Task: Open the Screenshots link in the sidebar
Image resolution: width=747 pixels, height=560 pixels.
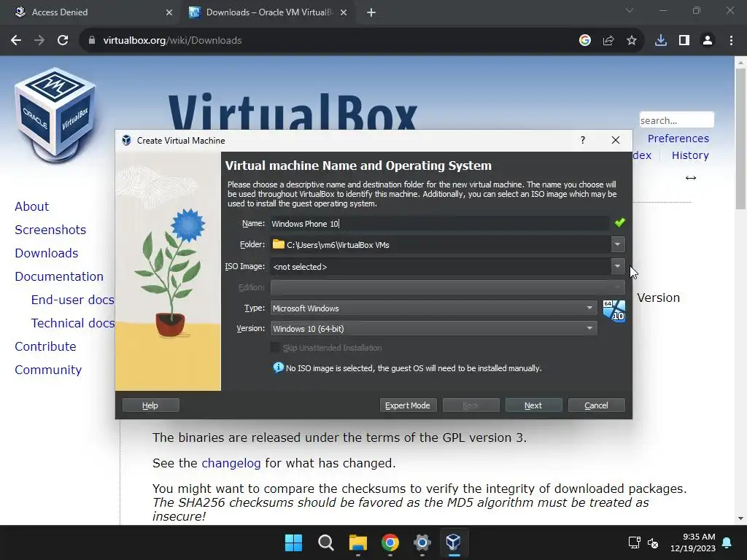Action: pyautogui.click(x=50, y=230)
